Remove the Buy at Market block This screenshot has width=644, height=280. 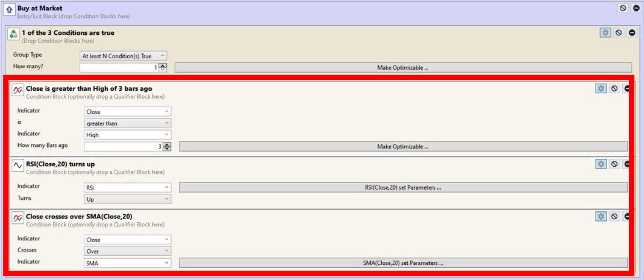[636, 8]
